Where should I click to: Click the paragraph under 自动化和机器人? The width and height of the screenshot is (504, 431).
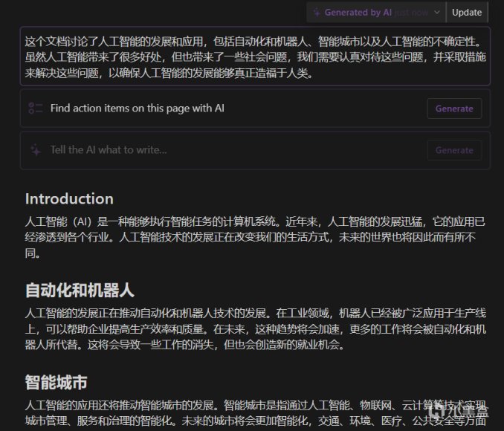click(255, 328)
